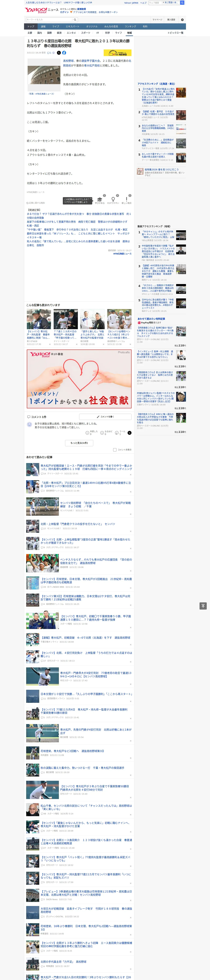Share comment on X icon
The image size is (210, 980).
coord(130,433)
